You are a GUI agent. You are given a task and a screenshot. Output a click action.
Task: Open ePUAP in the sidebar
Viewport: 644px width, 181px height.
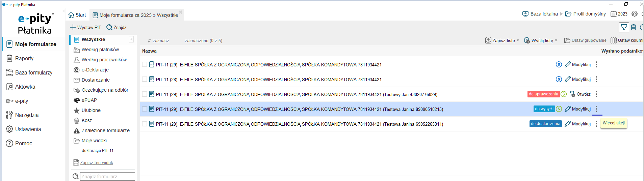[x=89, y=100]
